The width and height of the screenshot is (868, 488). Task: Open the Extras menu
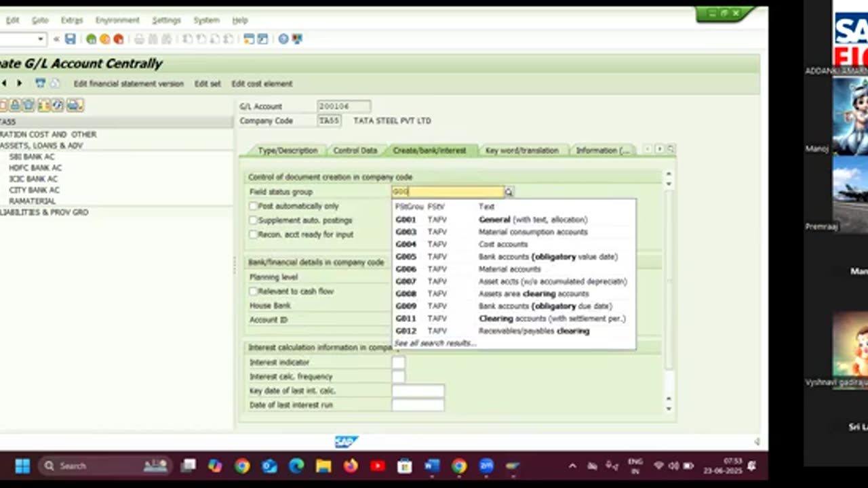(71, 20)
